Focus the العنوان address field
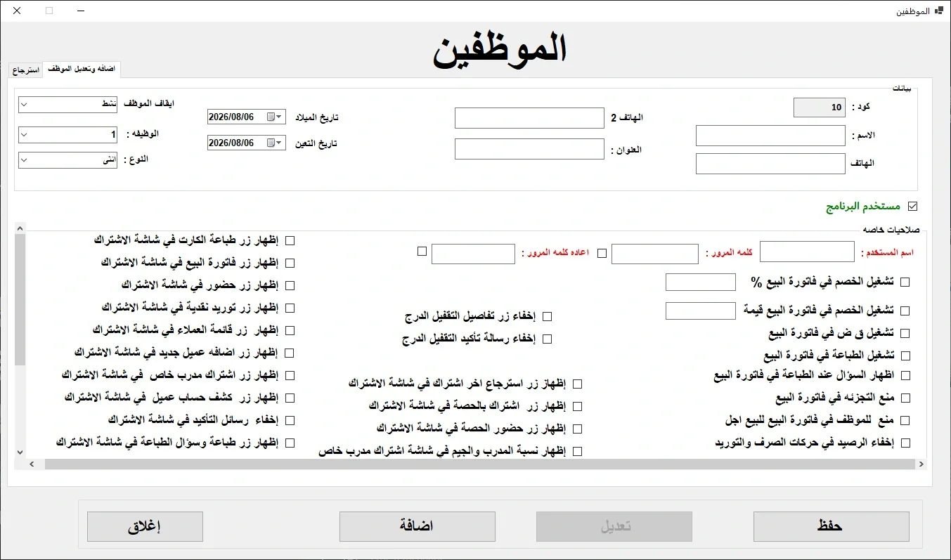The height and width of the screenshot is (560, 951). coord(529,149)
